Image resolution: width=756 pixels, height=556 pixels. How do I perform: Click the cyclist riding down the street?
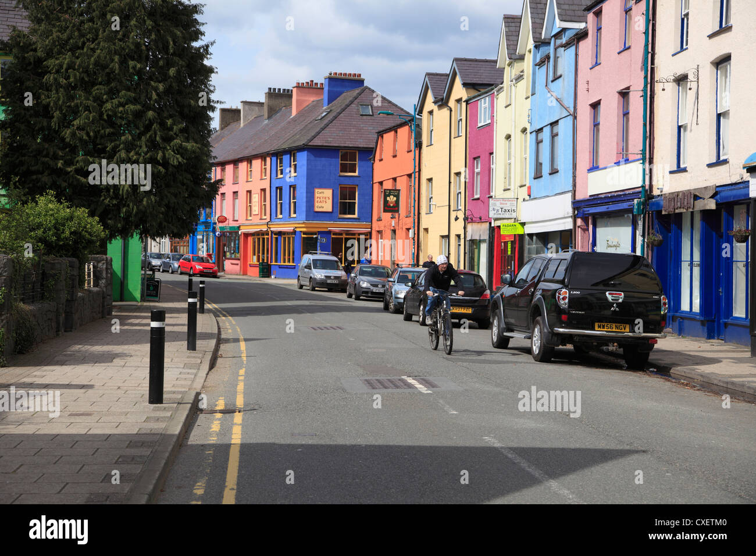point(443,304)
